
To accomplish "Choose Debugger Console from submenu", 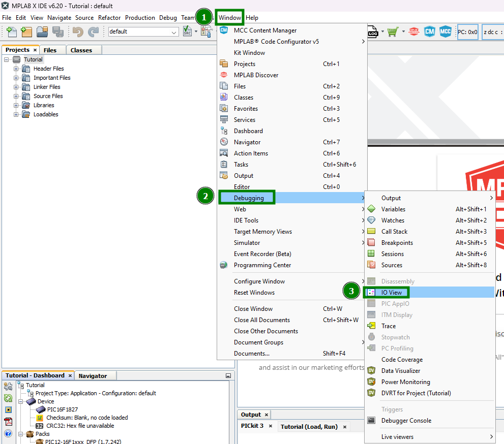I will pos(430,421).
